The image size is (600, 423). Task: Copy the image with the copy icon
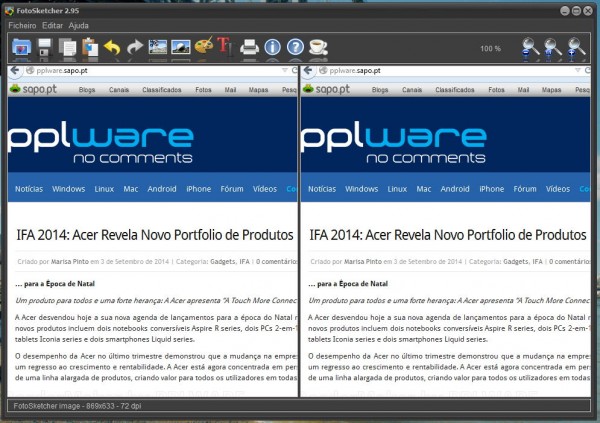coord(67,47)
